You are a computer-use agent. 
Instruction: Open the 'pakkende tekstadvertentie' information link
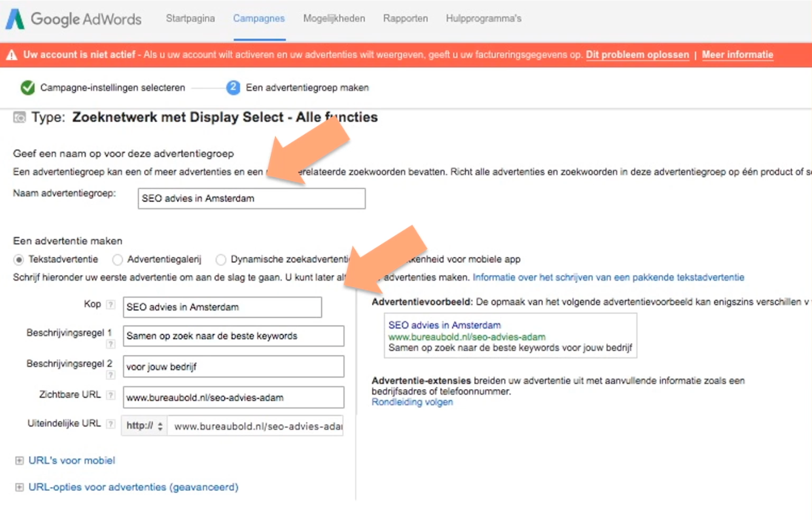(608, 278)
